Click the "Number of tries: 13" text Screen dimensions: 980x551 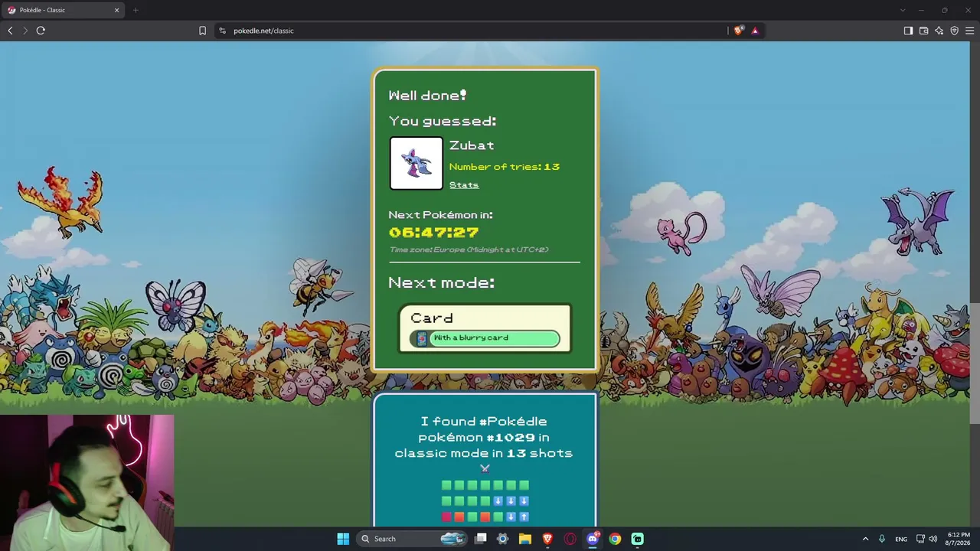[505, 167]
